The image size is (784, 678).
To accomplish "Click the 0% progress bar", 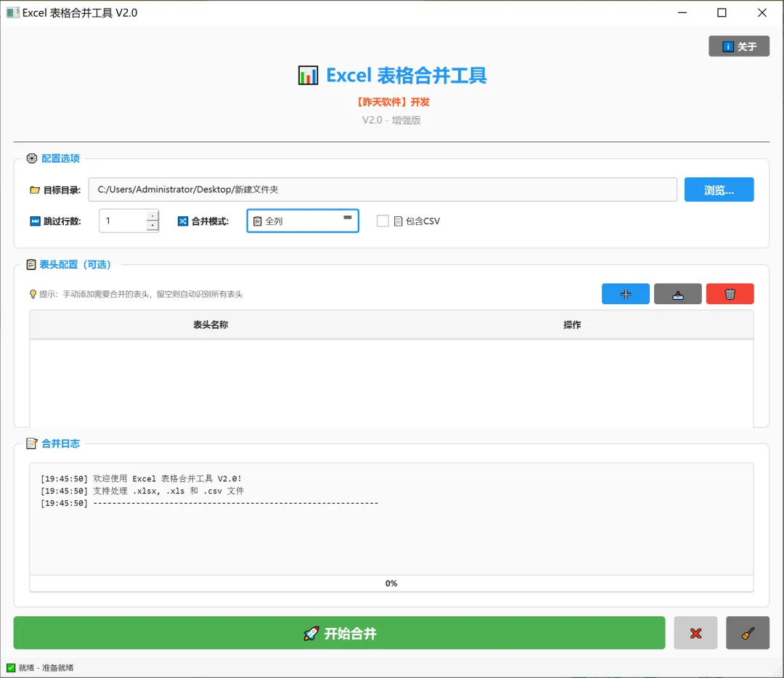I will point(391,584).
